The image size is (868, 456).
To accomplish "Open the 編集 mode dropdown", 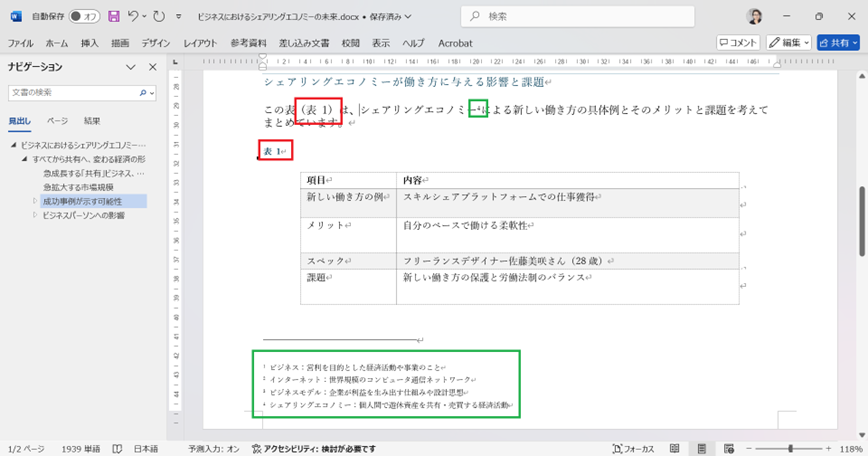I will [x=788, y=43].
